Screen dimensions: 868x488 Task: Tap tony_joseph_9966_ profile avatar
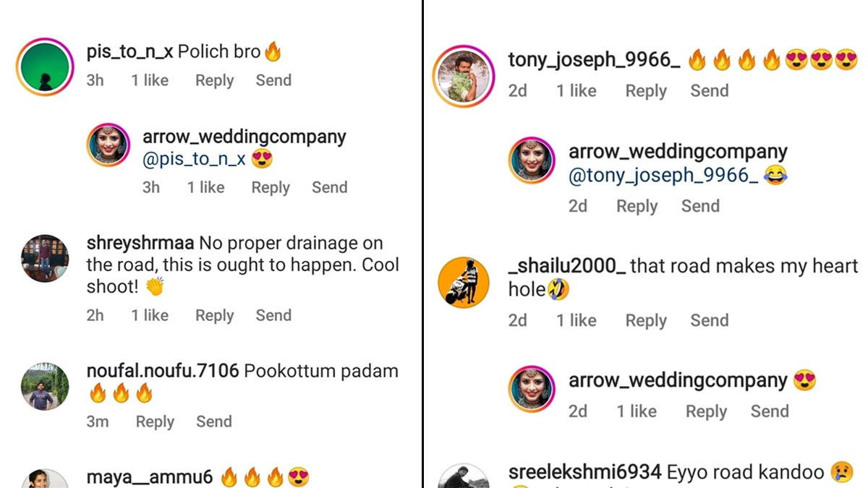463,76
